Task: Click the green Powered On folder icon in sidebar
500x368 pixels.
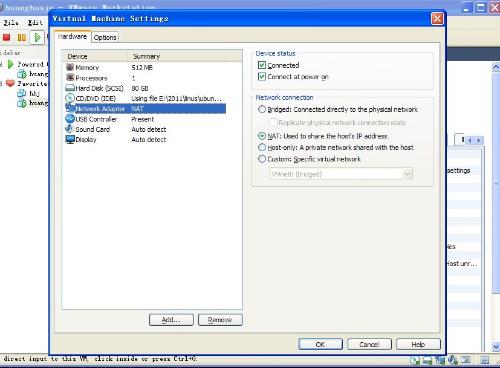Action: coord(10,64)
